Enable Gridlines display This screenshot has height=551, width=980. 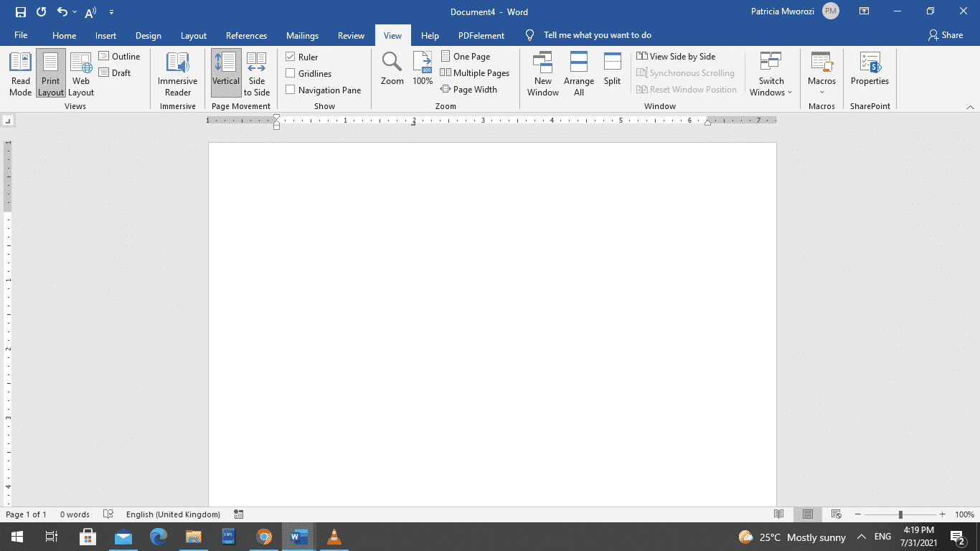click(290, 73)
